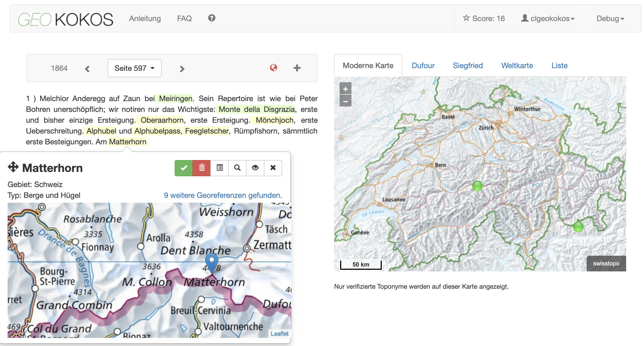Toggle the eye visibility icon

point(255,168)
